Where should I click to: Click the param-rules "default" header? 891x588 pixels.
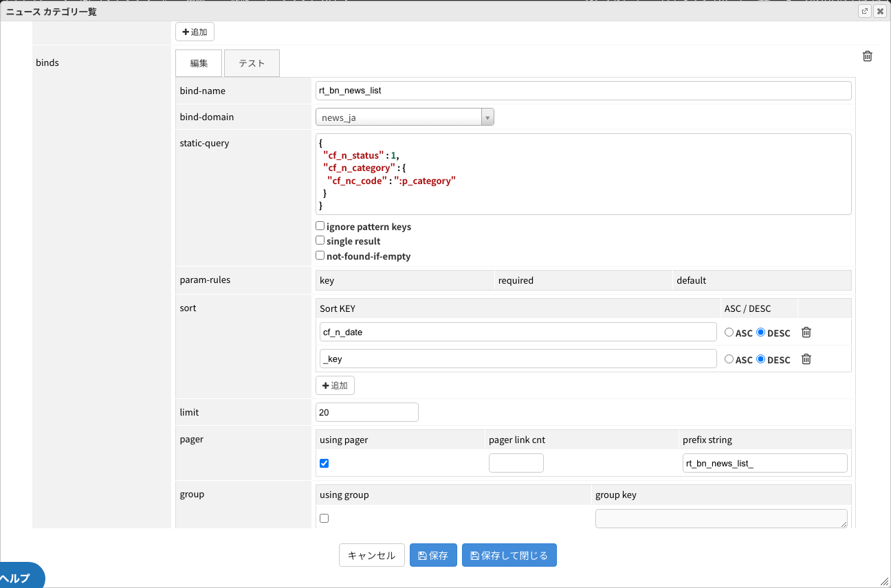pyautogui.click(x=692, y=280)
